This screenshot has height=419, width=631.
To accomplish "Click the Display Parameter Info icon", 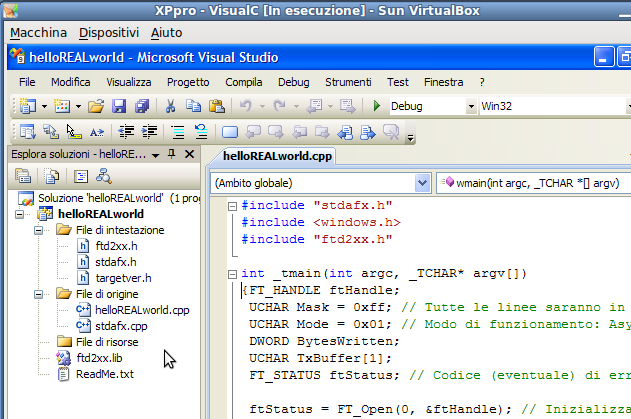I will (51, 132).
